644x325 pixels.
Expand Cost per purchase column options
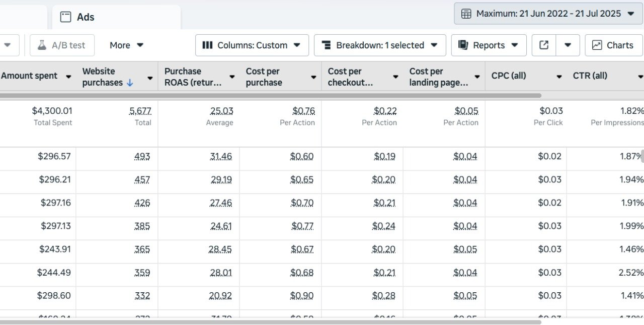tap(313, 77)
